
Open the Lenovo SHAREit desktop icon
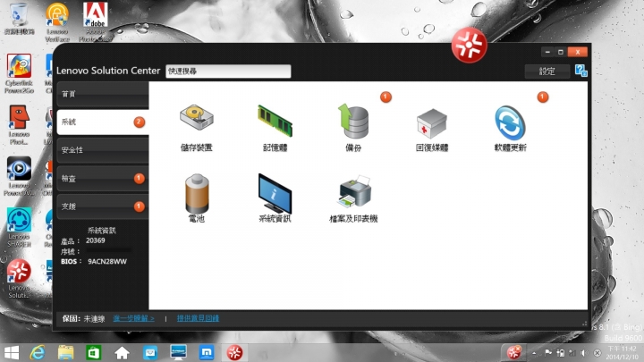point(19,227)
